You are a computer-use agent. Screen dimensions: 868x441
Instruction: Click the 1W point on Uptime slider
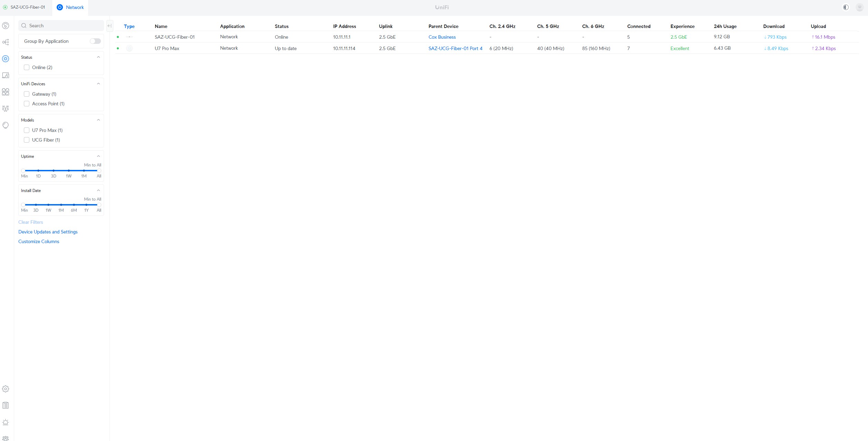pyautogui.click(x=69, y=171)
